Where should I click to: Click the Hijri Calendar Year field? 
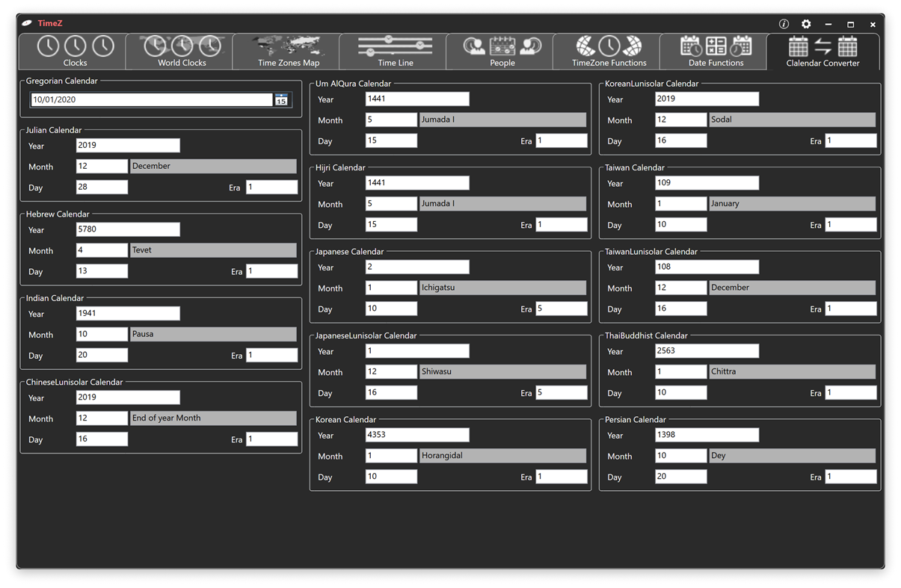(417, 183)
